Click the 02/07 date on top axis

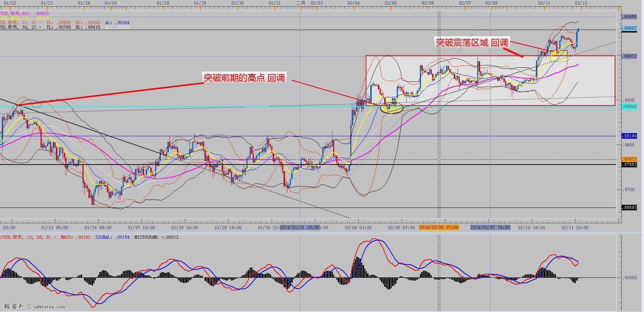[465, 3]
